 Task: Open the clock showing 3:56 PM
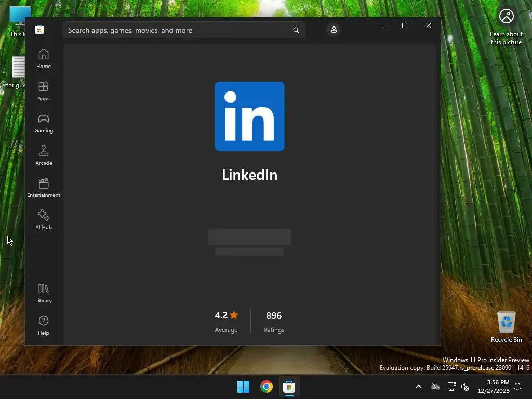click(x=494, y=387)
